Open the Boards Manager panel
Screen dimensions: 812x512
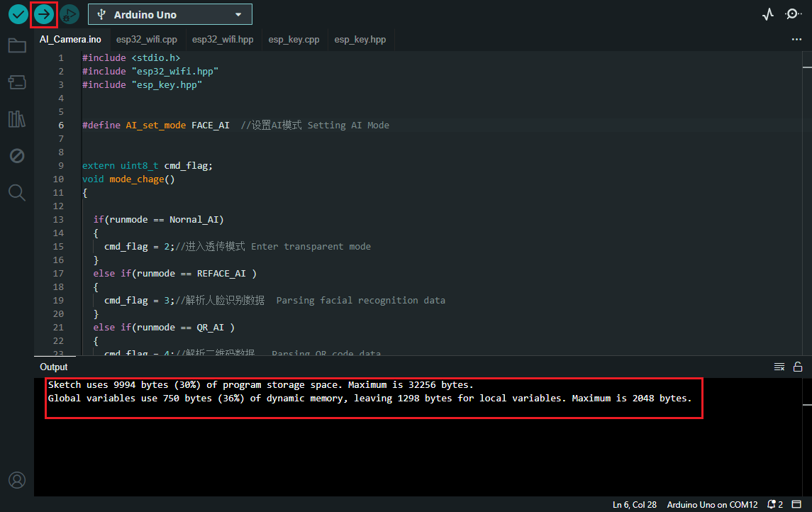point(17,82)
